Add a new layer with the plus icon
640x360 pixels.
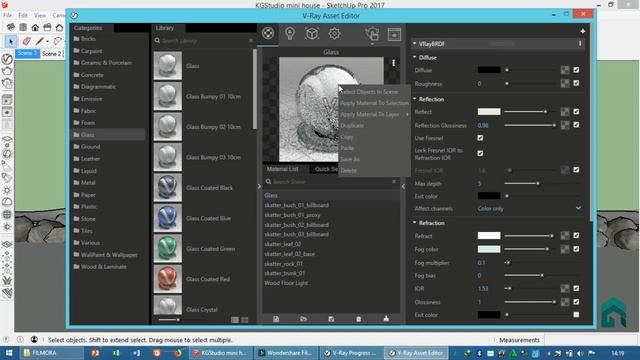pyautogui.click(x=582, y=31)
